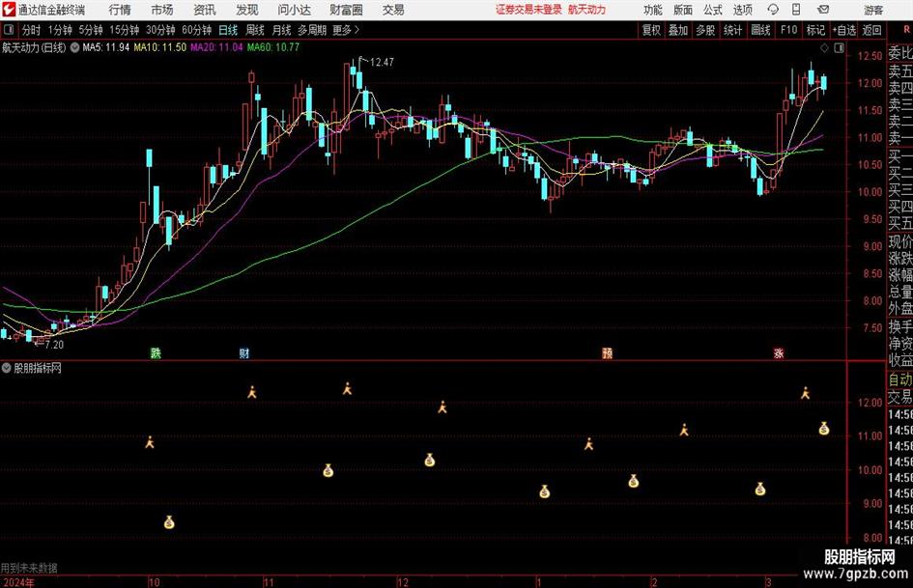Click the 证券交易未登录 login link
This screenshot has height=588, width=913.
[528, 10]
